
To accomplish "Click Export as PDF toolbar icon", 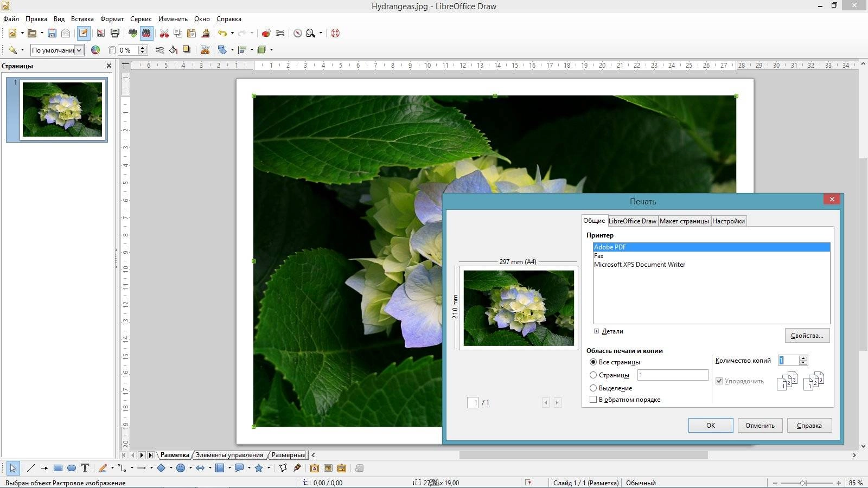I will 100,33.
